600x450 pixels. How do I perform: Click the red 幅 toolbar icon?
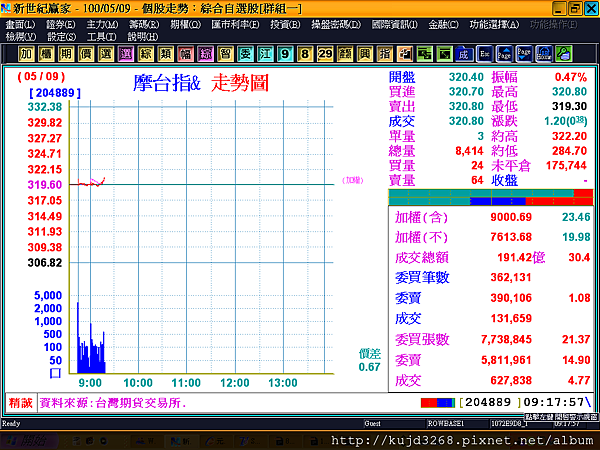[185, 54]
